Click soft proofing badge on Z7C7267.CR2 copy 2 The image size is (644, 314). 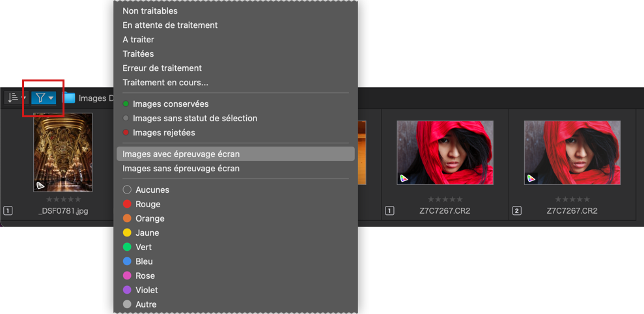click(531, 178)
